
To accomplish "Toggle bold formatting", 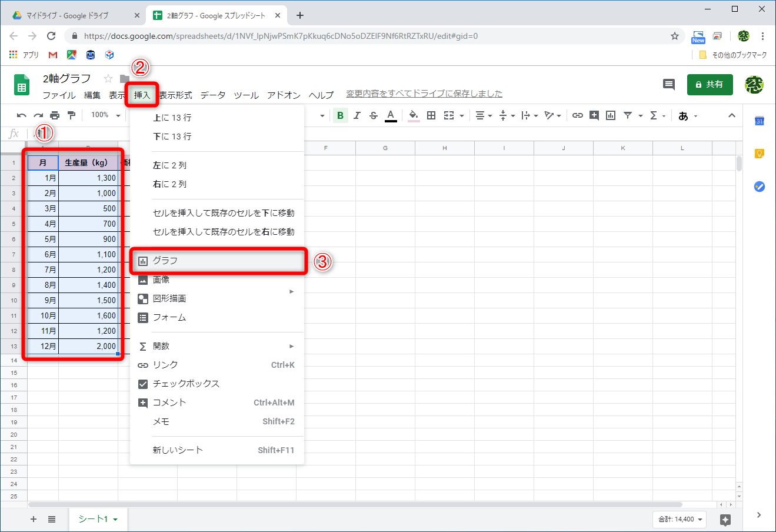I will 340,115.
